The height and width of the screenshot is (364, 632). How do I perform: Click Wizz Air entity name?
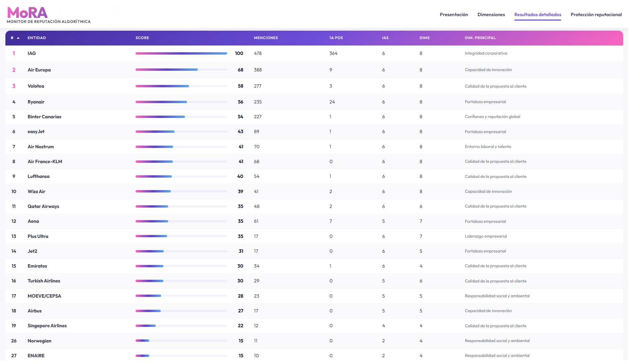pyautogui.click(x=36, y=192)
